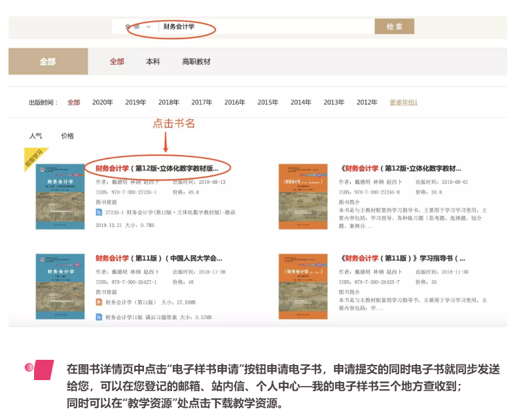Open the 全部 category dropdown in search bar
517x420 pixels.
pos(137,27)
